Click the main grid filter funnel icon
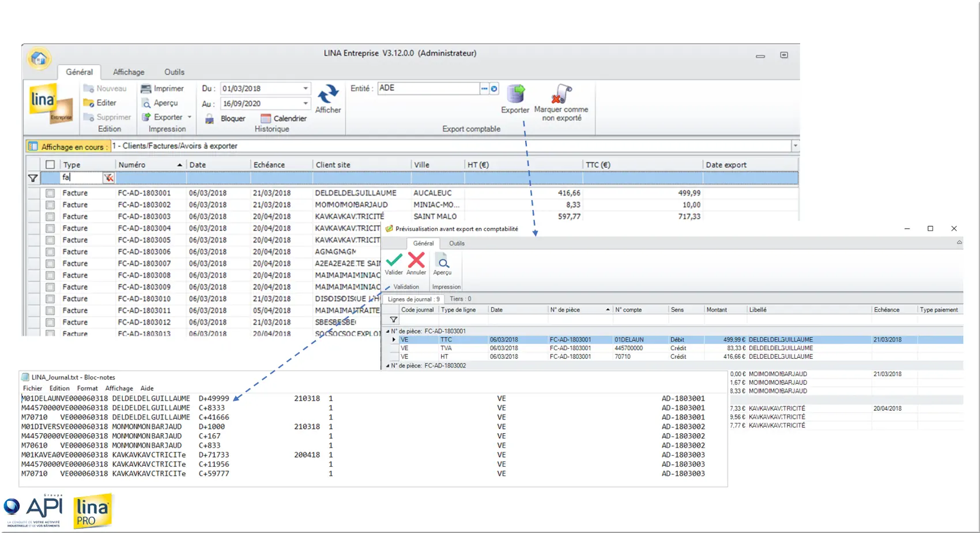 (x=33, y=178)
